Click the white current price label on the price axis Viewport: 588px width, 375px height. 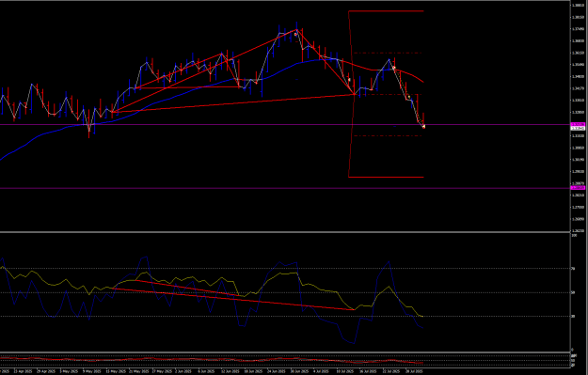578,128
